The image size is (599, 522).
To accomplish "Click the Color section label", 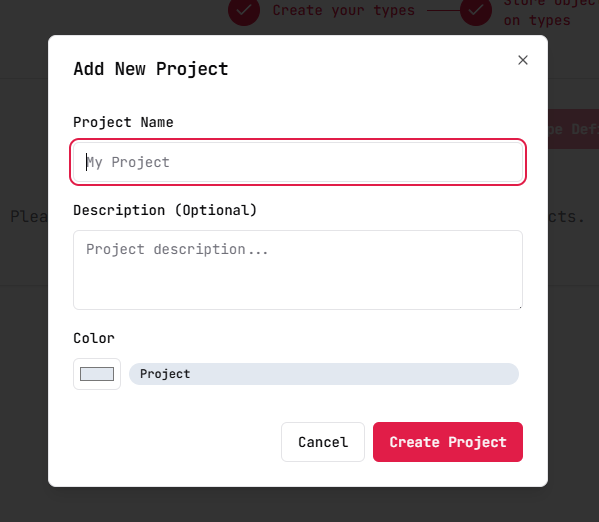I will 94,338.
